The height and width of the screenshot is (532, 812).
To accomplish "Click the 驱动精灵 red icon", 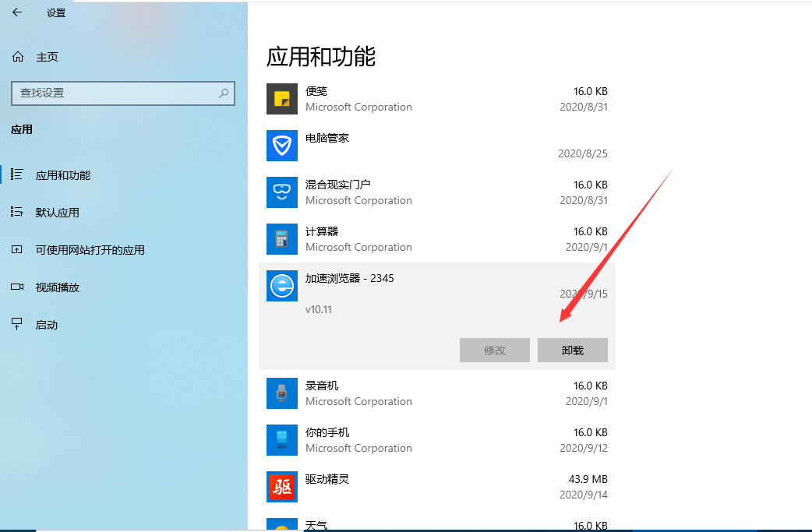I will click(x=282, y=487).
